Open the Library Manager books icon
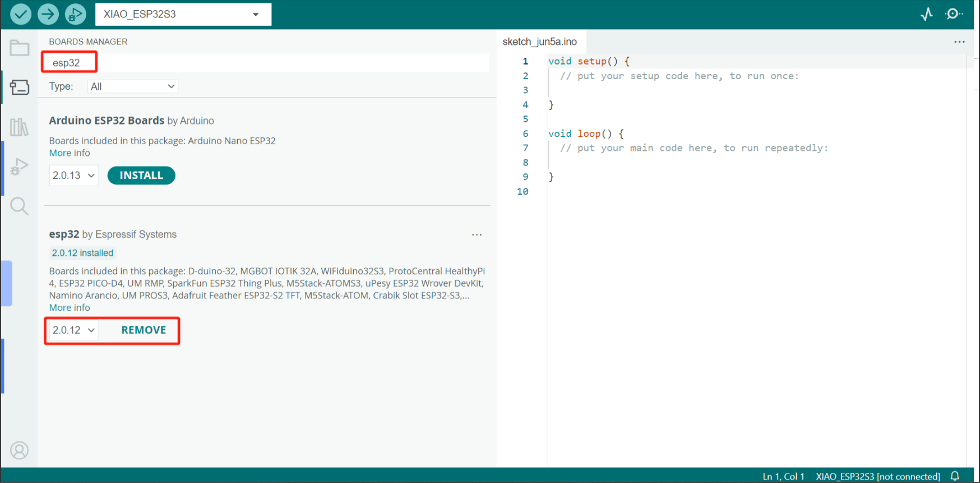Image resolution: width=980 pixels, height=483 pixels. coord(20,127)
